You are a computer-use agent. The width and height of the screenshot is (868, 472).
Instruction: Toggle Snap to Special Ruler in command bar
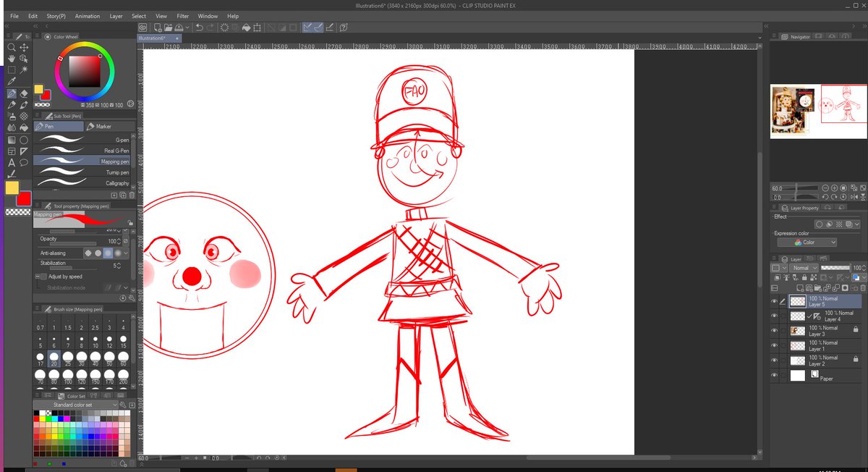pyautogui.click(x=318, y=28)
